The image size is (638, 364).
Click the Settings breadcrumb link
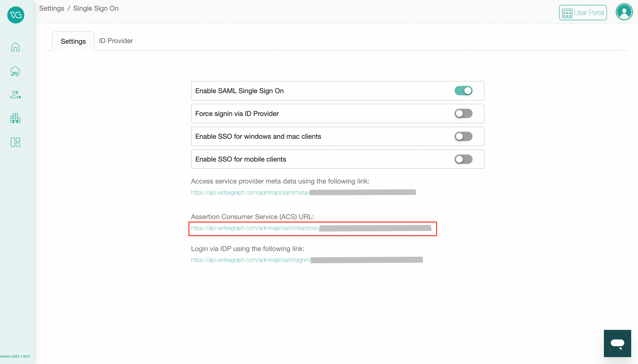[51, 8]
